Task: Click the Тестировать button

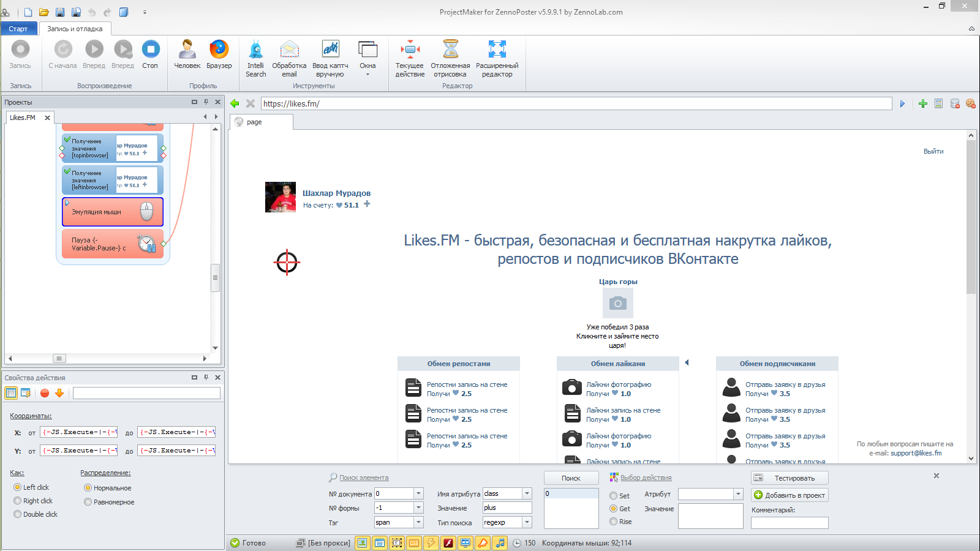Action: click(790, 478)
